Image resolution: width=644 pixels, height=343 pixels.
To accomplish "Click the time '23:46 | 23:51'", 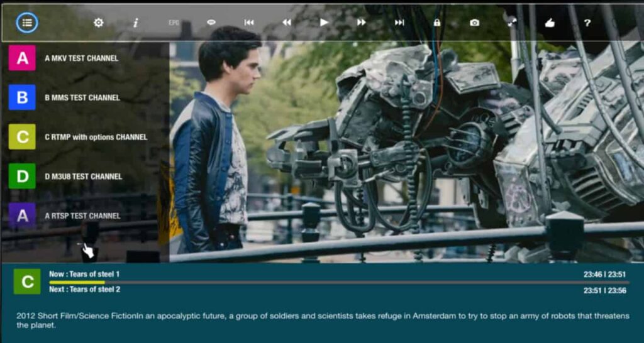I will click(x=604, y=275).
